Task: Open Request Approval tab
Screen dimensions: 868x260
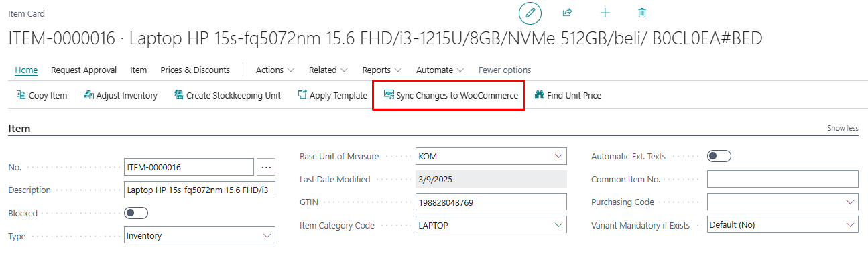Action: click(84, 70)
